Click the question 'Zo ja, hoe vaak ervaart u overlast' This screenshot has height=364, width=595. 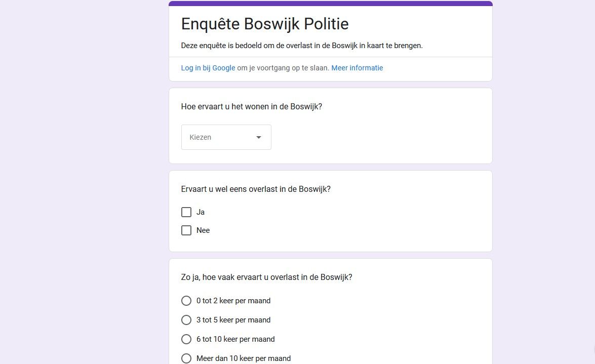(x=266, y=277)
